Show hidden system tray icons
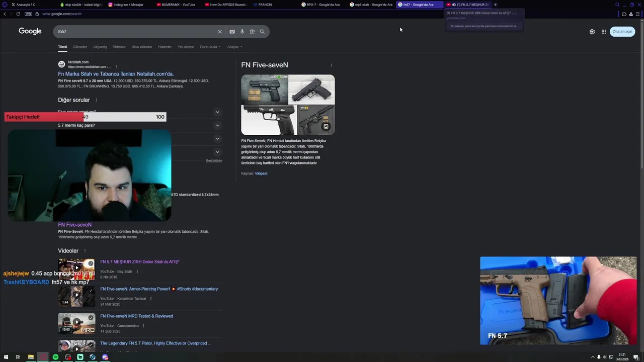The image size is (644, 362). pyautogui.click(x=593, y=357)
